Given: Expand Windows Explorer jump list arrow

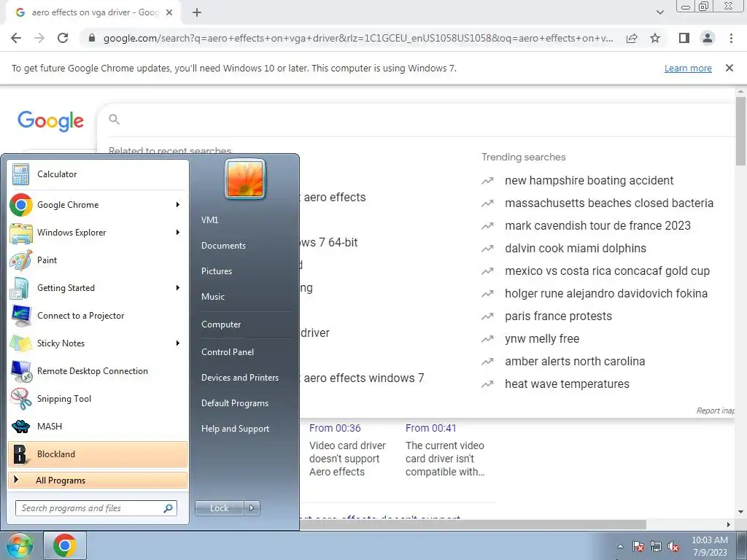Looking at the screenshot, I should [x=178, y=233].
